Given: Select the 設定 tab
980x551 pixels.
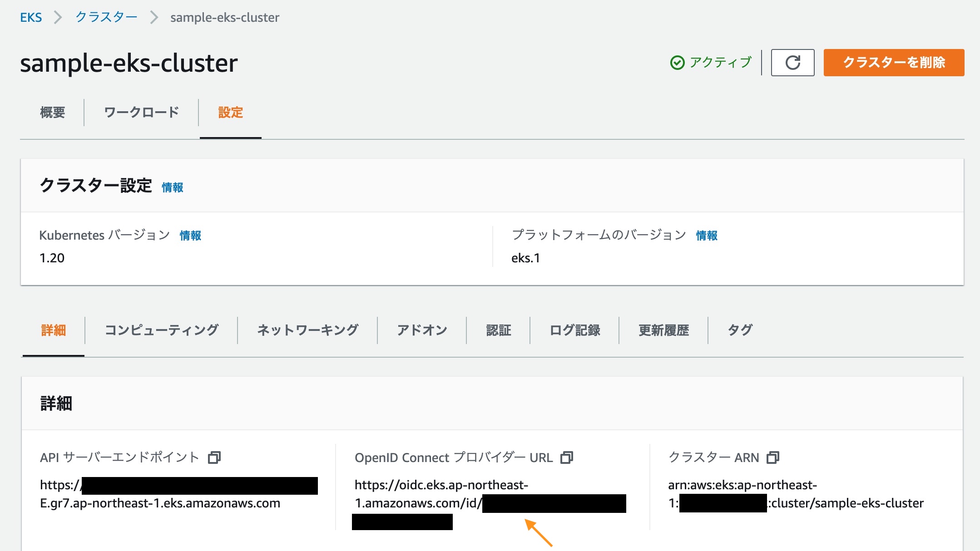Looking at the screenshot, I should (230, 113).
